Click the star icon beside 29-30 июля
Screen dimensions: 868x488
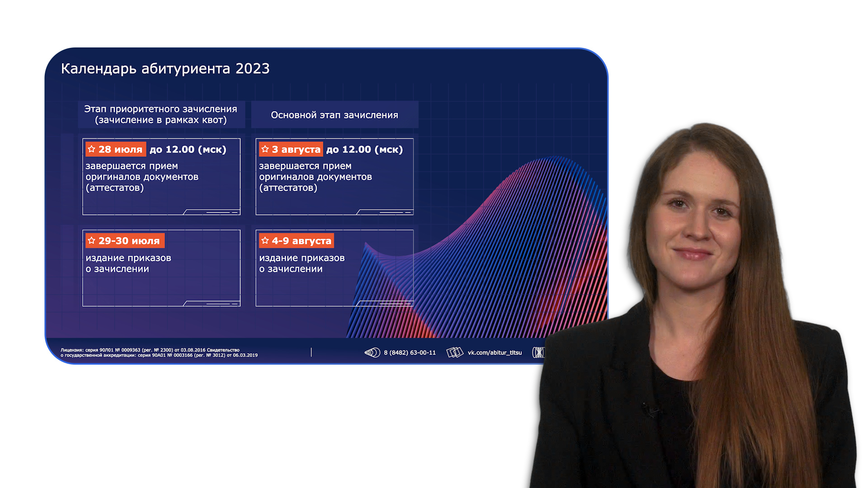pos(92,240)
